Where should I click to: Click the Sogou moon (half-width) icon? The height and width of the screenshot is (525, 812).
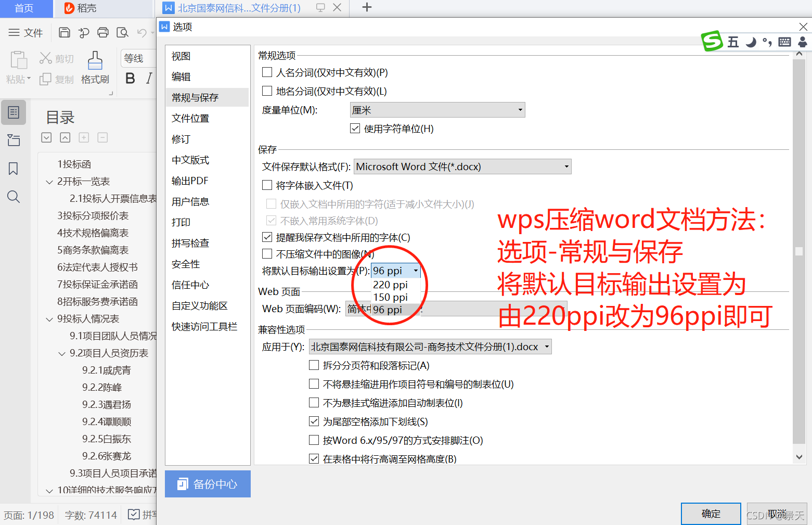click(751, 42)
